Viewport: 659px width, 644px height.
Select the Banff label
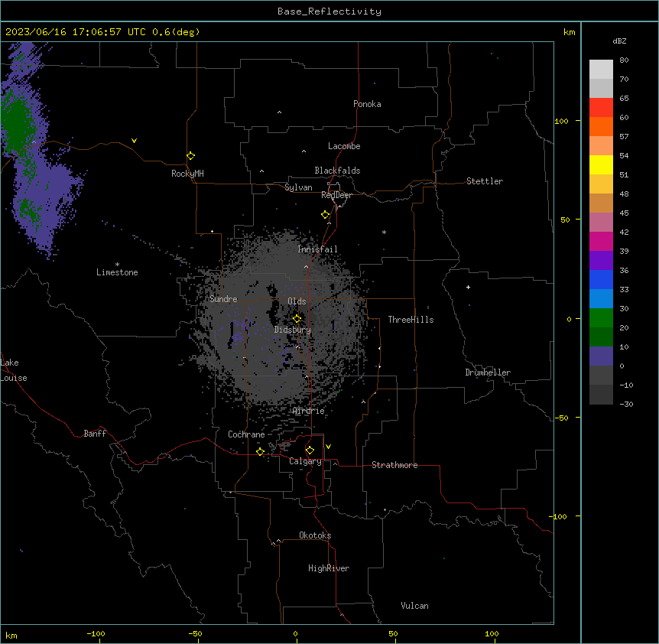[95, 434]
